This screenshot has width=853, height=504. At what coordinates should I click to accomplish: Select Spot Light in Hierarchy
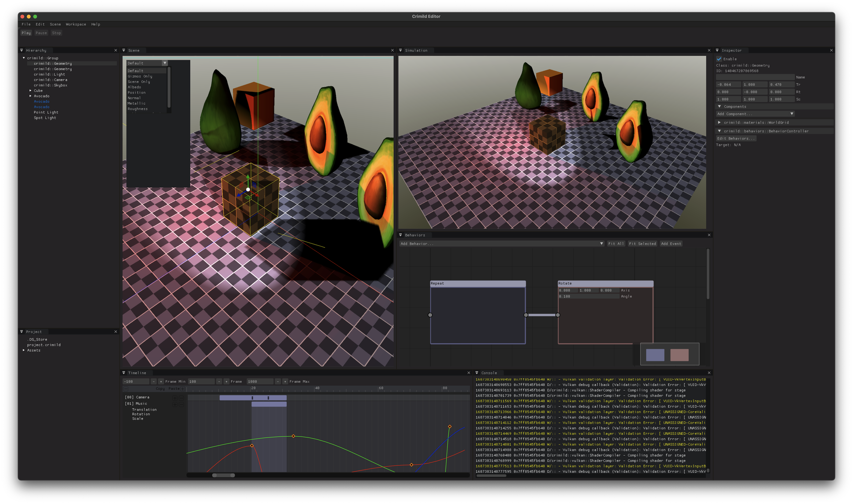pos(45,118)
